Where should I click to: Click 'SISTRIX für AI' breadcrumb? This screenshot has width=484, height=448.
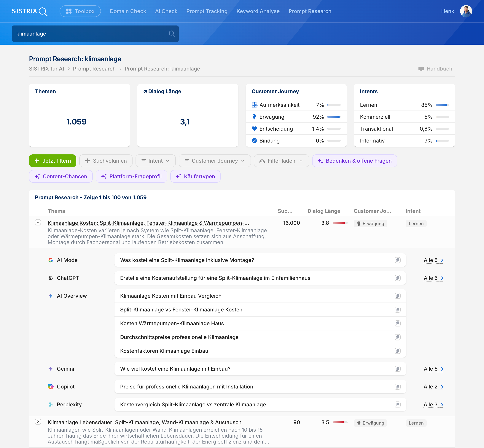tap(47, 69)
